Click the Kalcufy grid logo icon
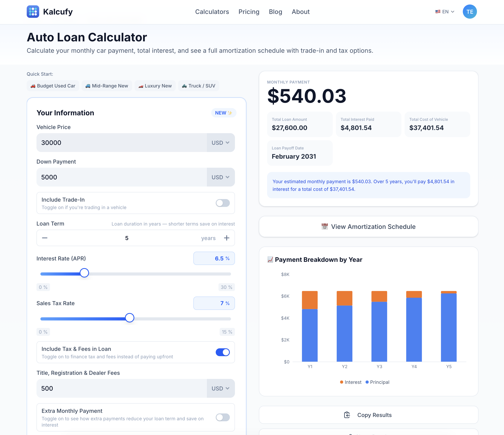Viewport: 504px width, 435px height. [x=33, y=12]
